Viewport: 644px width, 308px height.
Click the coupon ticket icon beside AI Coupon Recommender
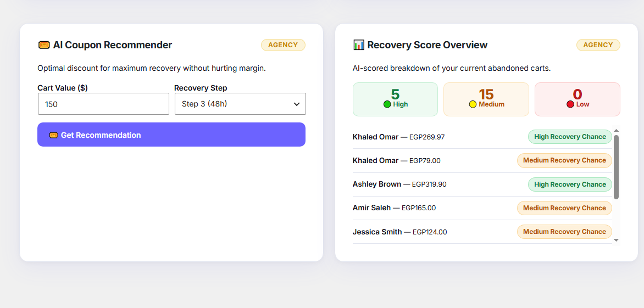(x=44, y=45)
